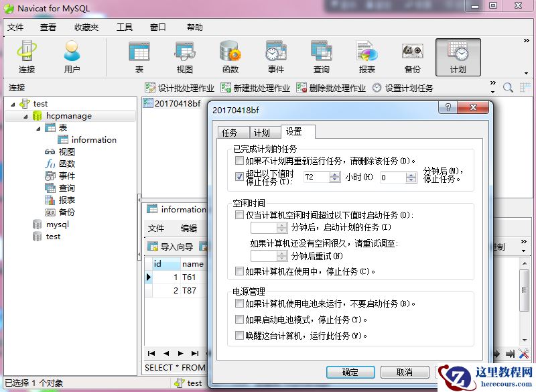Go to next record navigation button
Image resolution: width=536 pixels, height=392 pixels.
pyautogui.click(x=180, y=353)
